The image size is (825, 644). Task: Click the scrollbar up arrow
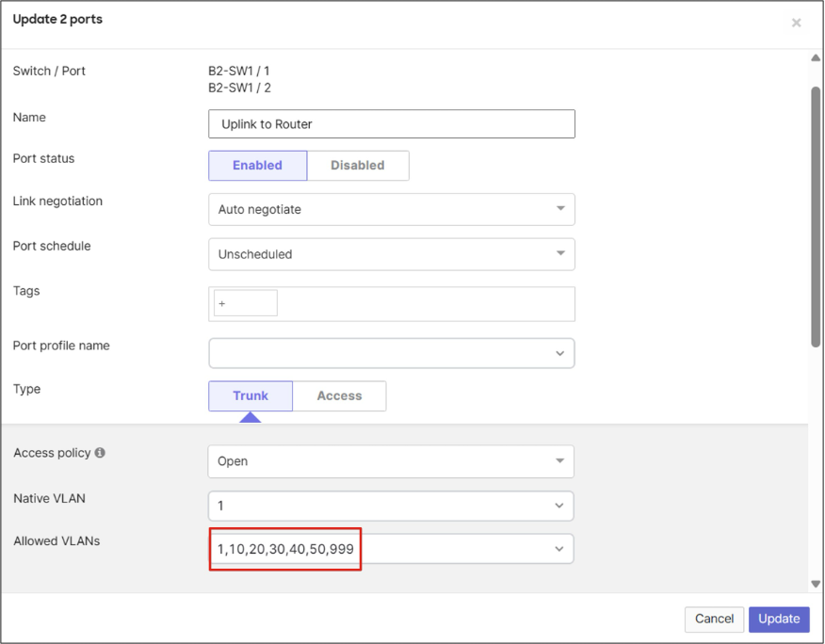tap(816, 57)
